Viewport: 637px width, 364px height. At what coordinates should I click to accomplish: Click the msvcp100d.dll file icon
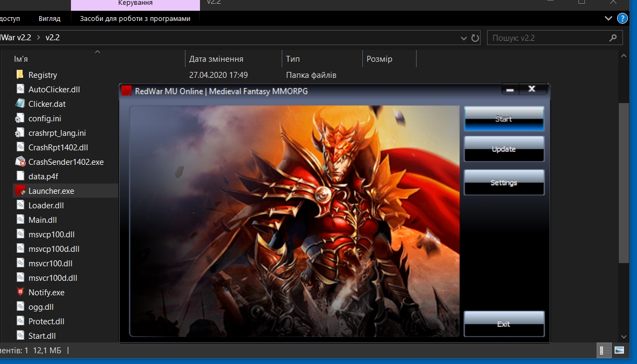pos(20,249)
